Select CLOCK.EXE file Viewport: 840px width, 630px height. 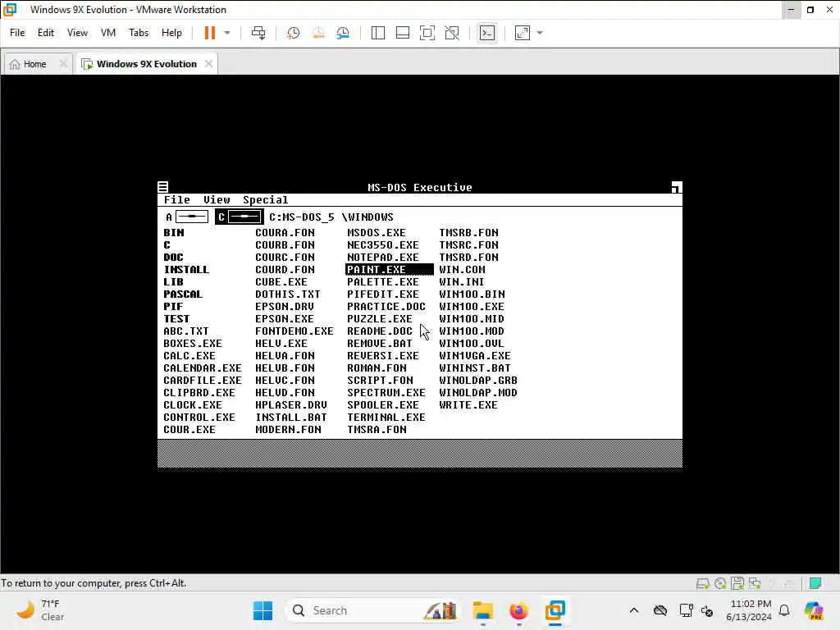192,405
